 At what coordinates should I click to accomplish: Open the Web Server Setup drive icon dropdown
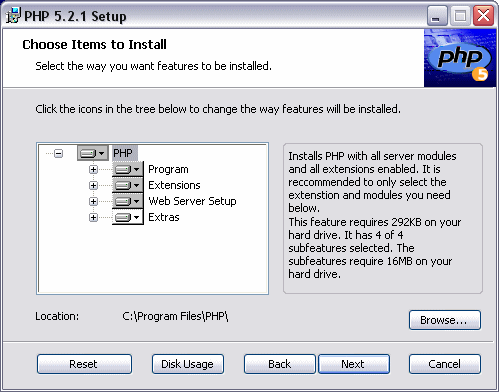tap(128, 201)
